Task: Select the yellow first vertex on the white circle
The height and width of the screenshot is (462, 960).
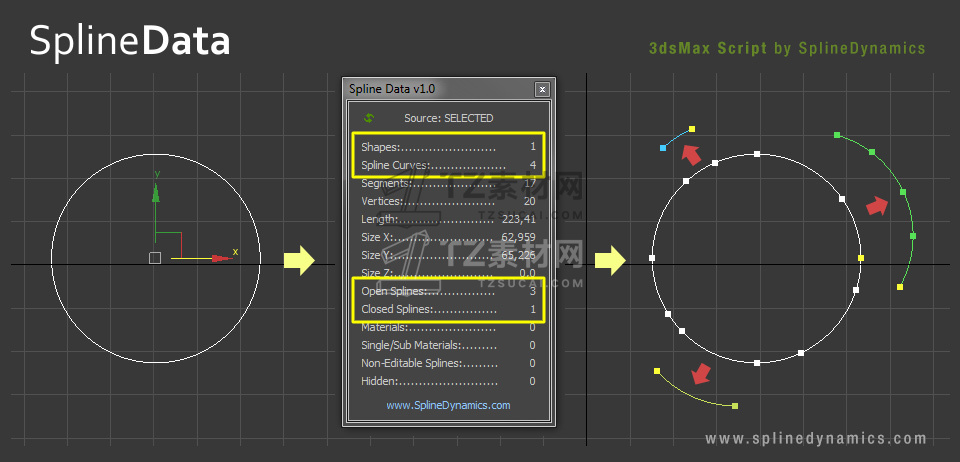Action: [861, 258]
